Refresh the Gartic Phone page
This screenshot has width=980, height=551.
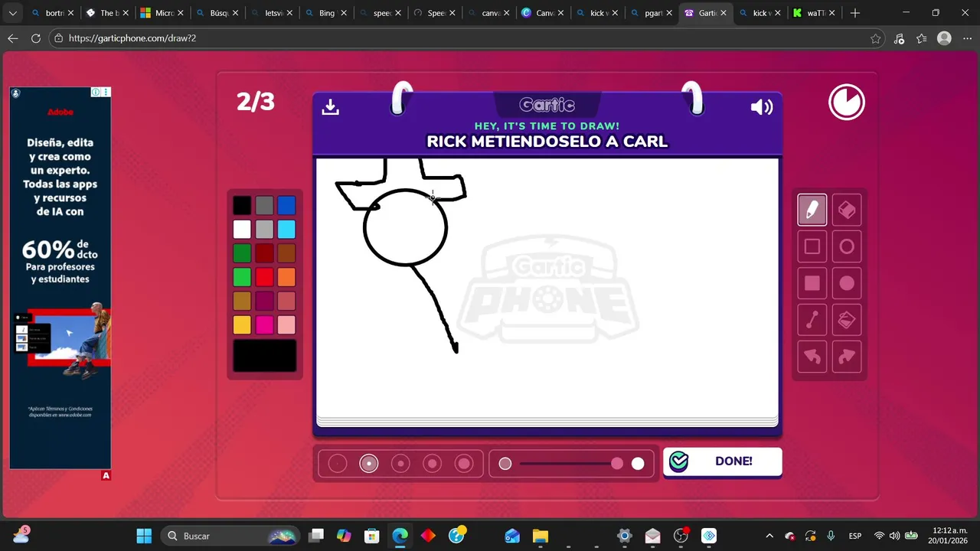coord(36,38)
